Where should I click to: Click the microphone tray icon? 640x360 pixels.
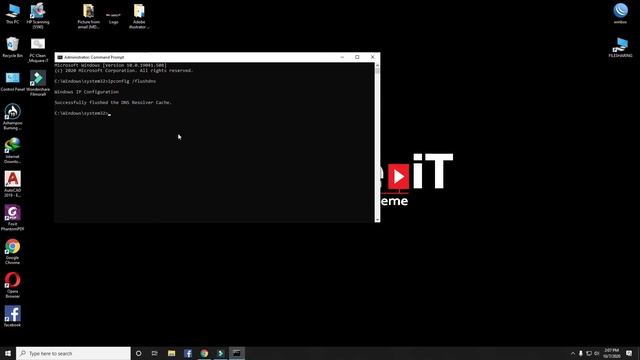[x=581, y=353]
